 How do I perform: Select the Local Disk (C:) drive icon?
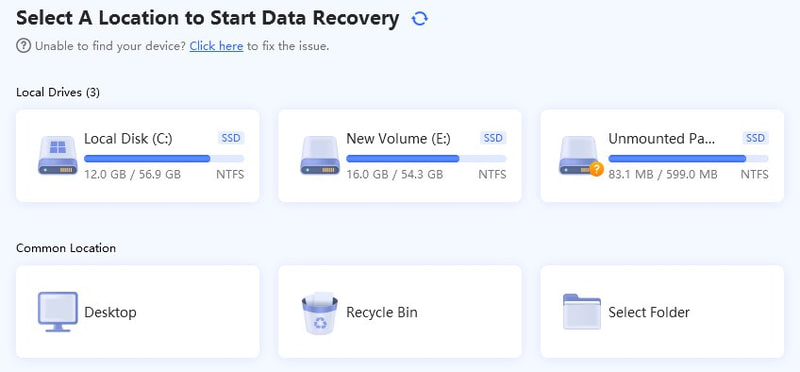coord(58,155)
